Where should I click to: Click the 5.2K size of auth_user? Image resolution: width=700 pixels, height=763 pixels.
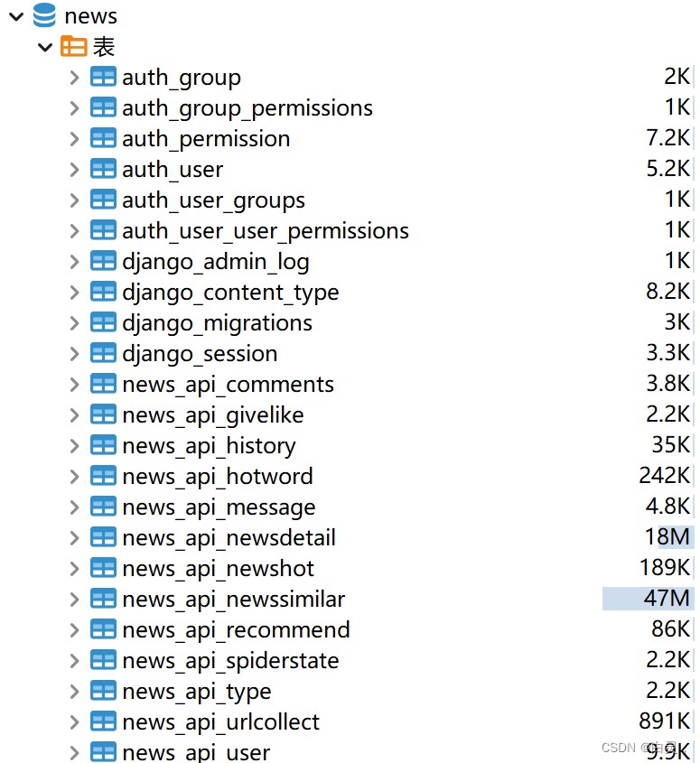coord(667,168)
